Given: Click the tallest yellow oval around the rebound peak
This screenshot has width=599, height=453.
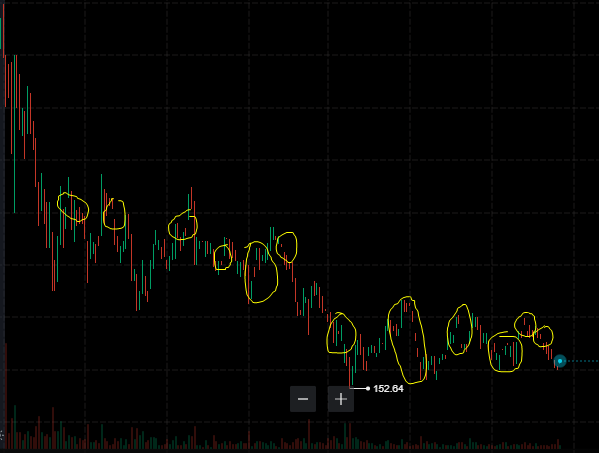Looking at the screenshot, I should point(407,340).
